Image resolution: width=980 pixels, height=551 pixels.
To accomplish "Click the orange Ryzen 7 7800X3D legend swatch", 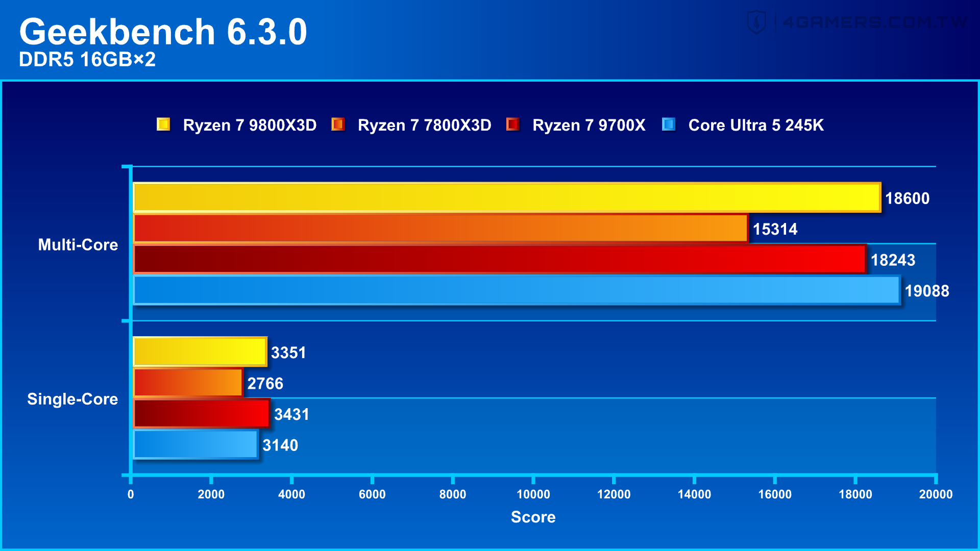I will pyautogui.click(x=338, y=124).
